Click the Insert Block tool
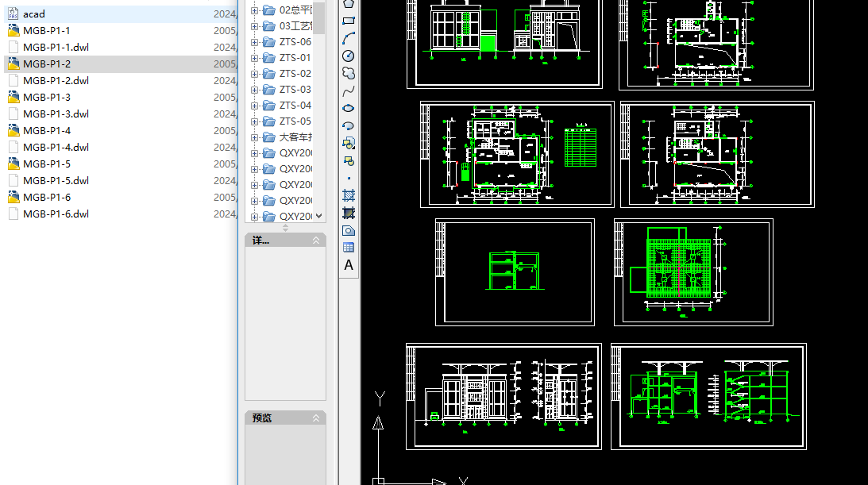The height and width of the screenshot is (485, 868). [348, 143]
